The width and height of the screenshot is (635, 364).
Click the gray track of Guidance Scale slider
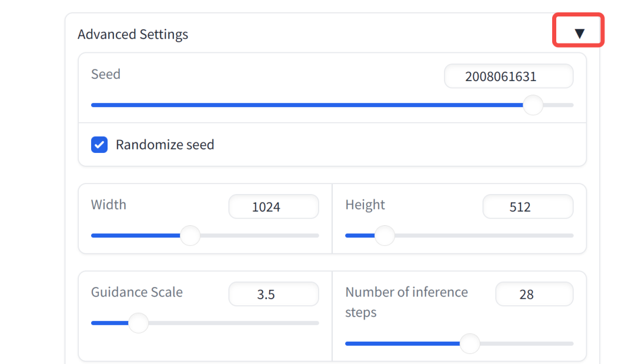[x=235, y=323]
